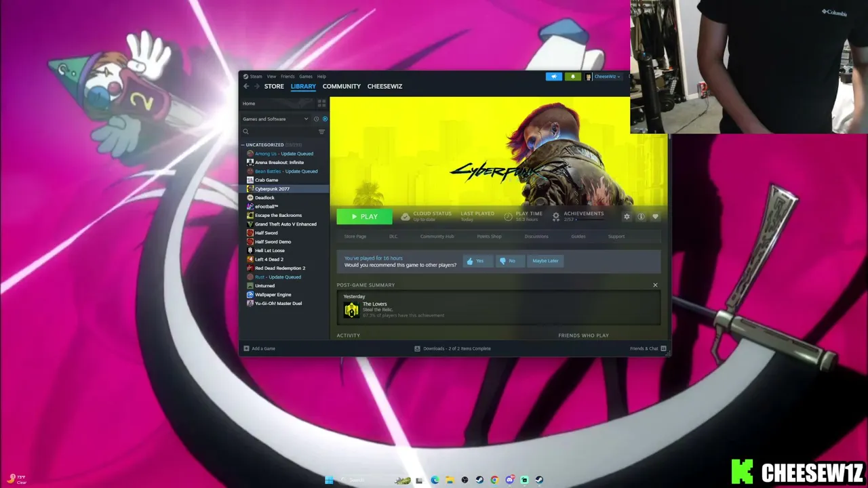Switch to the Community tab
868x488 pixels.
[x=342, y=86]
